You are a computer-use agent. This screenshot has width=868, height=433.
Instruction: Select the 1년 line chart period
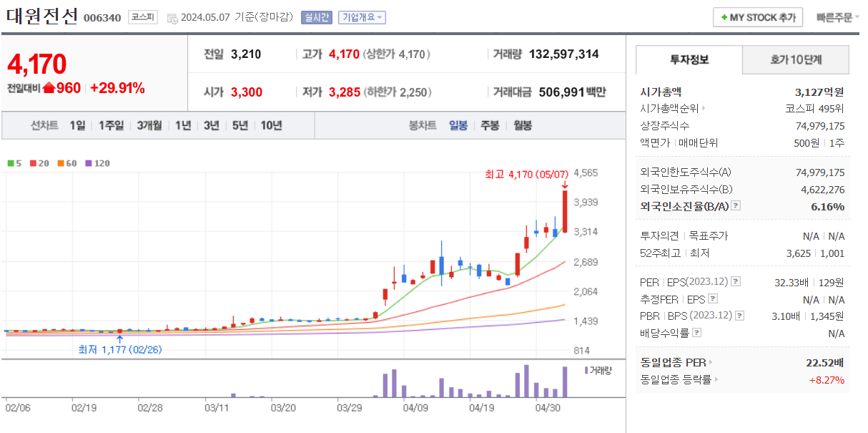pyautogui.click(x=183, y=125)
